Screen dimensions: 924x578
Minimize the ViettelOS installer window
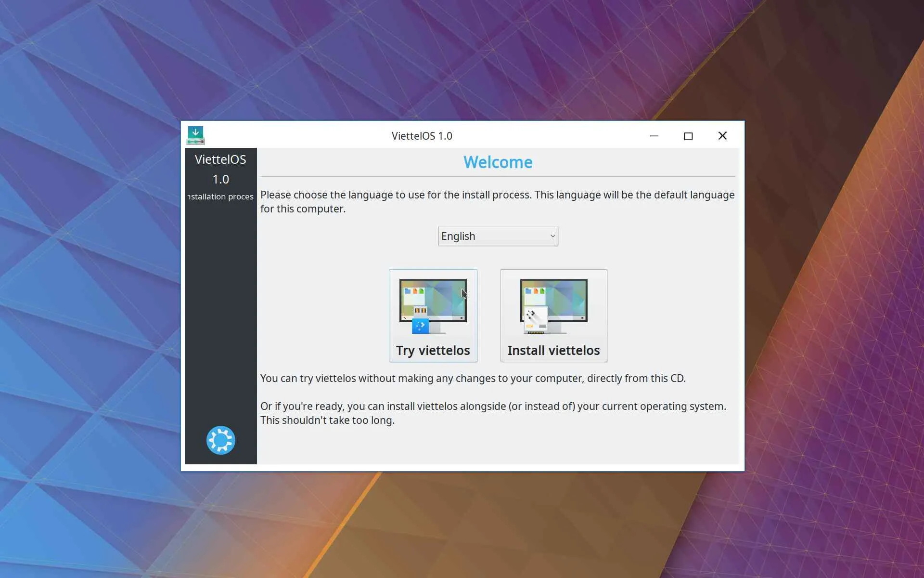pos(654,136)
